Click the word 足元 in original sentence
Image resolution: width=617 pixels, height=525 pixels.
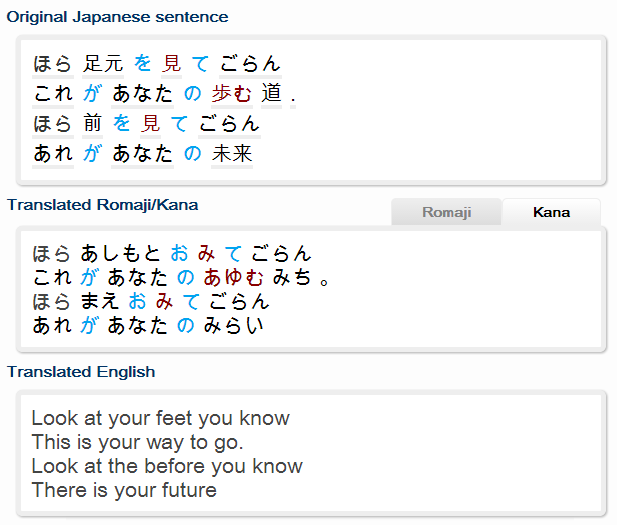(x=103, y=64)
